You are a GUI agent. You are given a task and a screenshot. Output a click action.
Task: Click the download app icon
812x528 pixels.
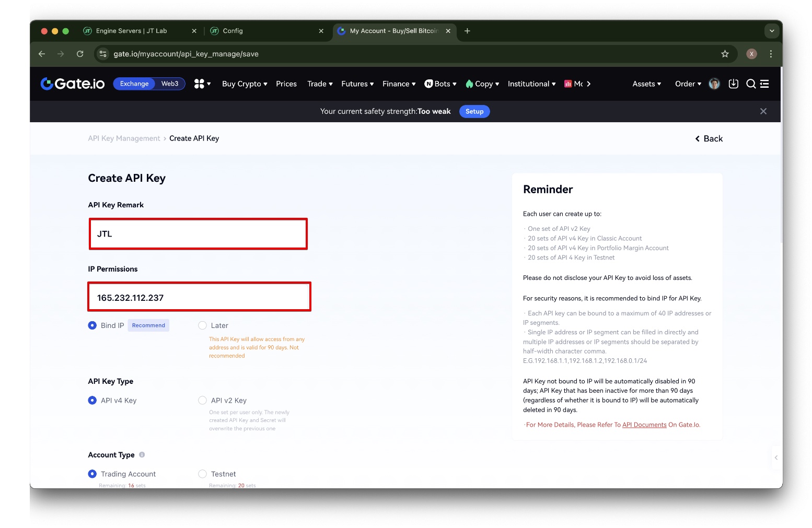pos(734,84)
